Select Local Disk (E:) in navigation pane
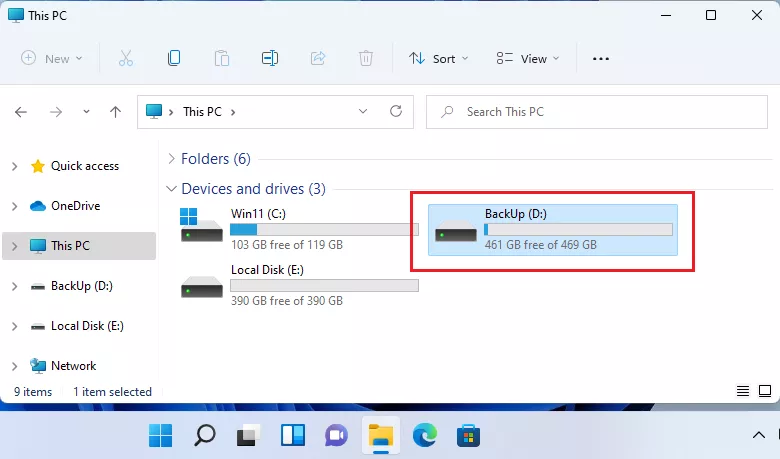780x459 pixels. pyautogui.click(x=87, y=326)
